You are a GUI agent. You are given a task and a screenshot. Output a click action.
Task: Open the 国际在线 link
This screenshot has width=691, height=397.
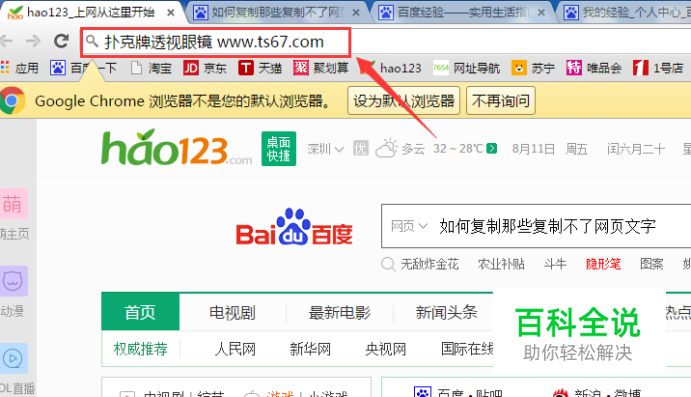[467, 349]
